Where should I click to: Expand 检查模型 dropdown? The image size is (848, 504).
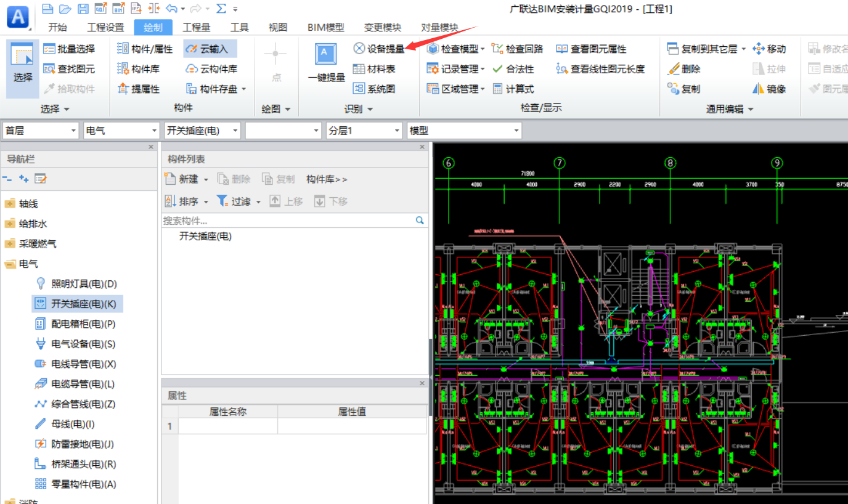tap(483, 49)
